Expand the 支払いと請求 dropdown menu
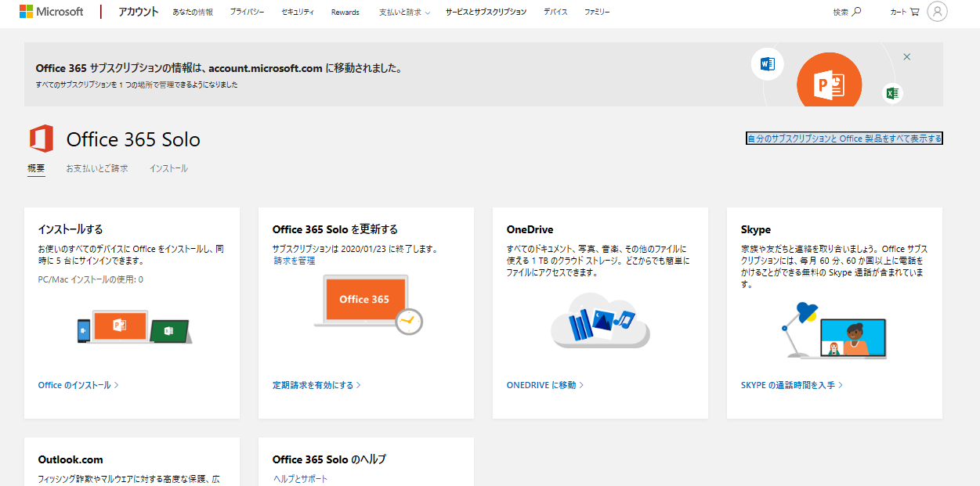 [404, 13]
